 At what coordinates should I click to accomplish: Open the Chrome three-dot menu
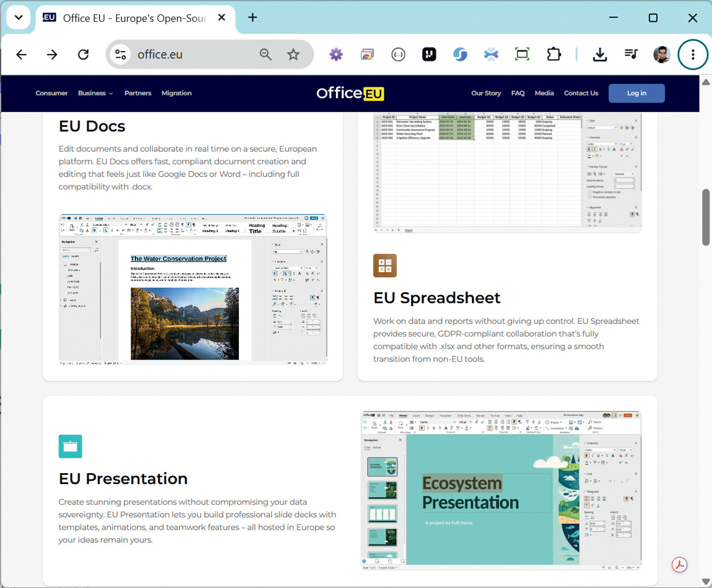693,54
